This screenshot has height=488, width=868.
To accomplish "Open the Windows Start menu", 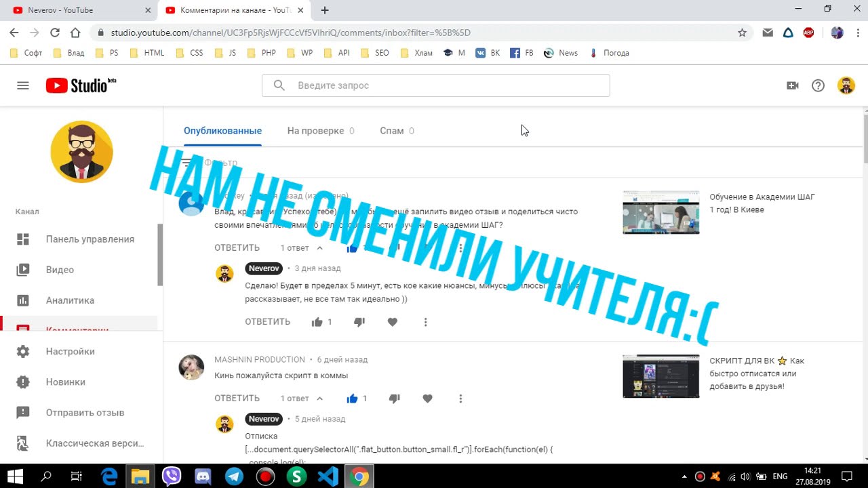I will point(15,476).
